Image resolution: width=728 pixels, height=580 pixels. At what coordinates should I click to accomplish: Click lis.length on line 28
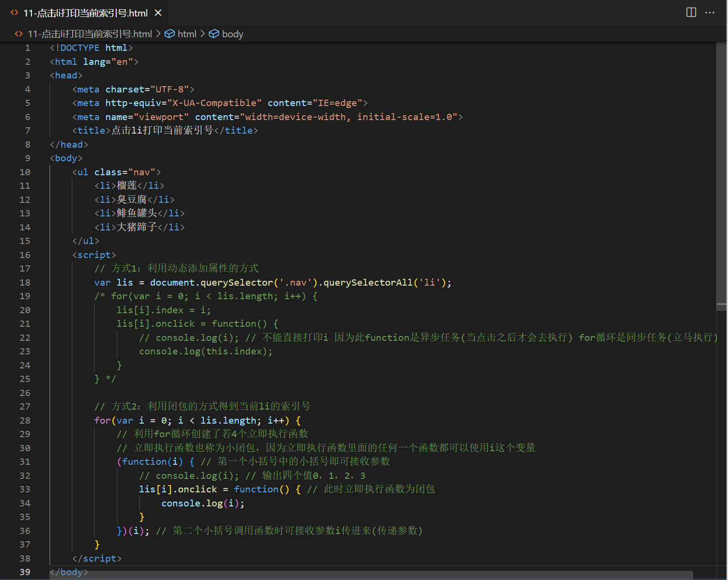point(228,421)
